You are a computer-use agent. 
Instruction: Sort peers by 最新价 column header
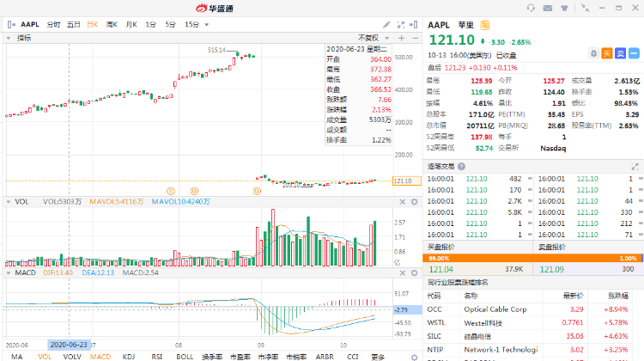tap(574, 296)
